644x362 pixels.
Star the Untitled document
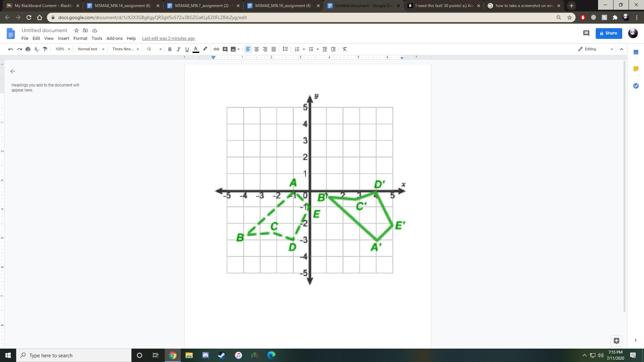[x=76, y=31]
